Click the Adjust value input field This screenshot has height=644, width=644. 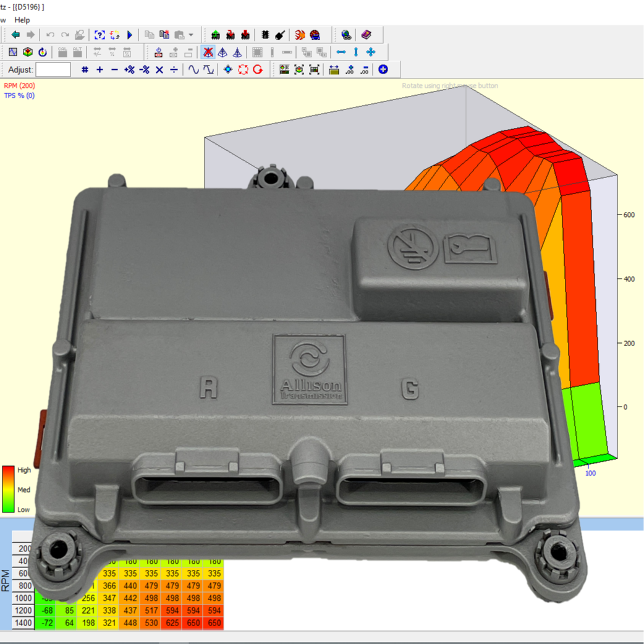point(53,70)
